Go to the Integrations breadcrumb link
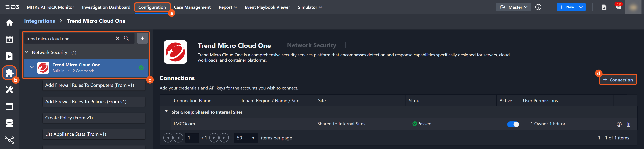644x149 pixels. tap(40, 21)
